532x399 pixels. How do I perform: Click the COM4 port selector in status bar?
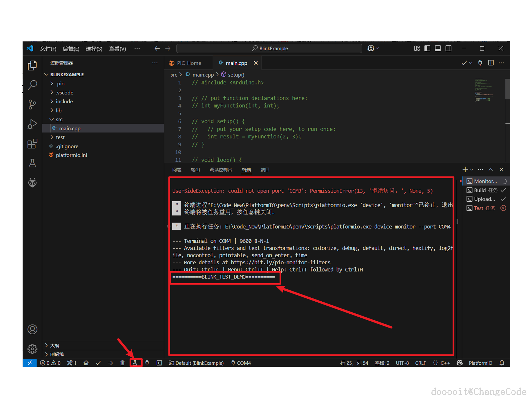(241, 363)
